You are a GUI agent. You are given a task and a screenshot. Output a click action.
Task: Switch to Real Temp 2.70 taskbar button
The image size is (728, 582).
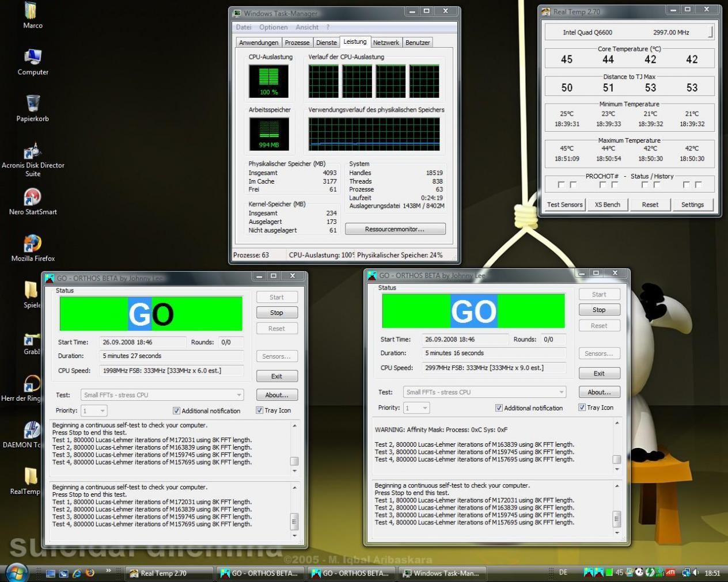click(169, 573)
